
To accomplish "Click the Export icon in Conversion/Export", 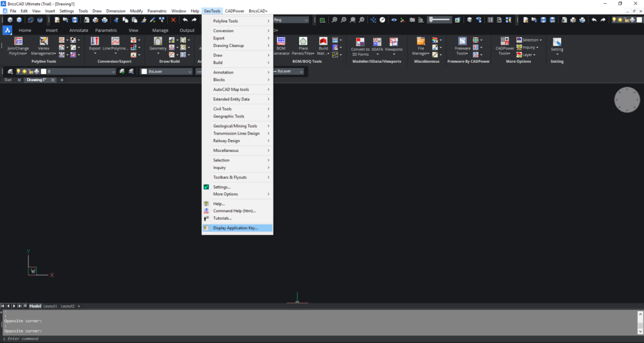I will click(x=95, y=41).
